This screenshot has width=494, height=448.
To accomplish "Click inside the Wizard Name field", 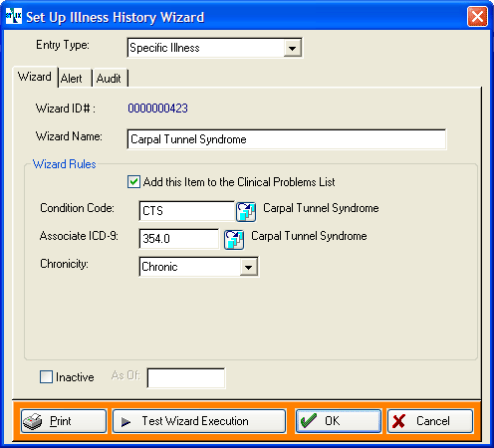I will pyautogui.click(x=287, y=139).
